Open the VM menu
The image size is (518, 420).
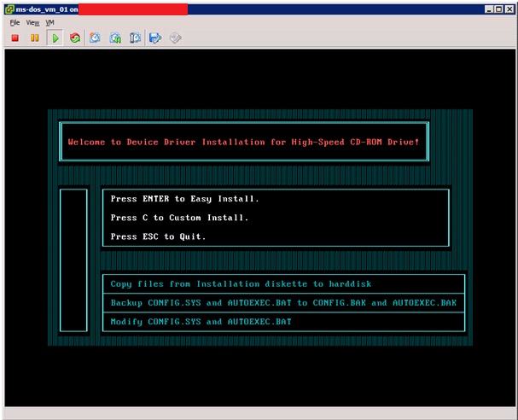pyautogui.click(x=49, y=22)
